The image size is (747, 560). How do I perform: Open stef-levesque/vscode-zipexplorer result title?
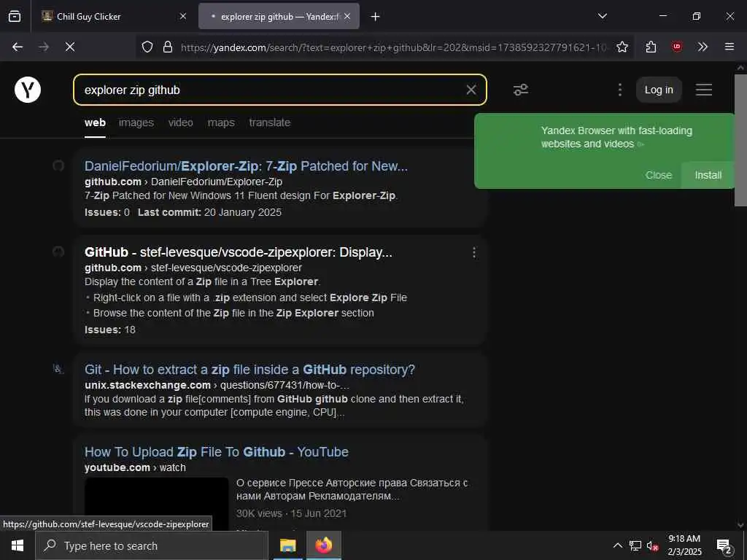(x=239, y=252)
